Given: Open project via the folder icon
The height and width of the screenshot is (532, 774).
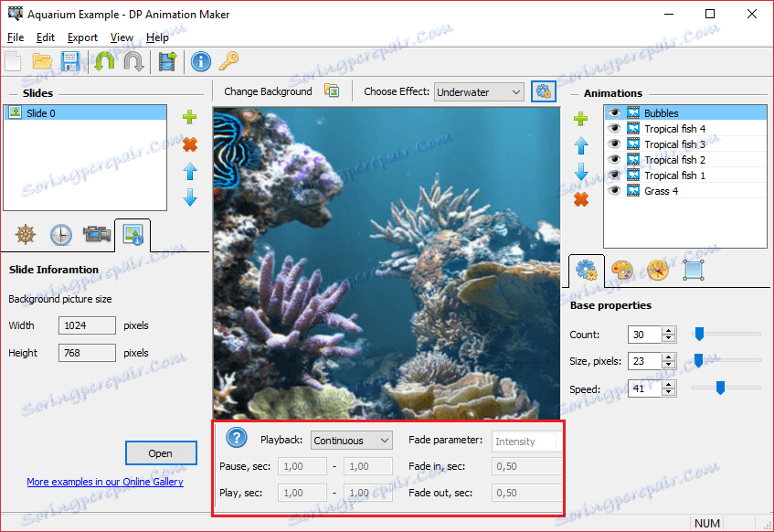Looking at the screenshot, I should pos(42,62).
